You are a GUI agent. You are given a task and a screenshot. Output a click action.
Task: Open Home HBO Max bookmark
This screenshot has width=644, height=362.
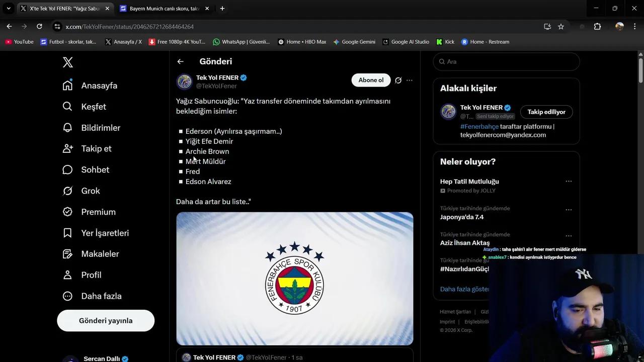302,42
